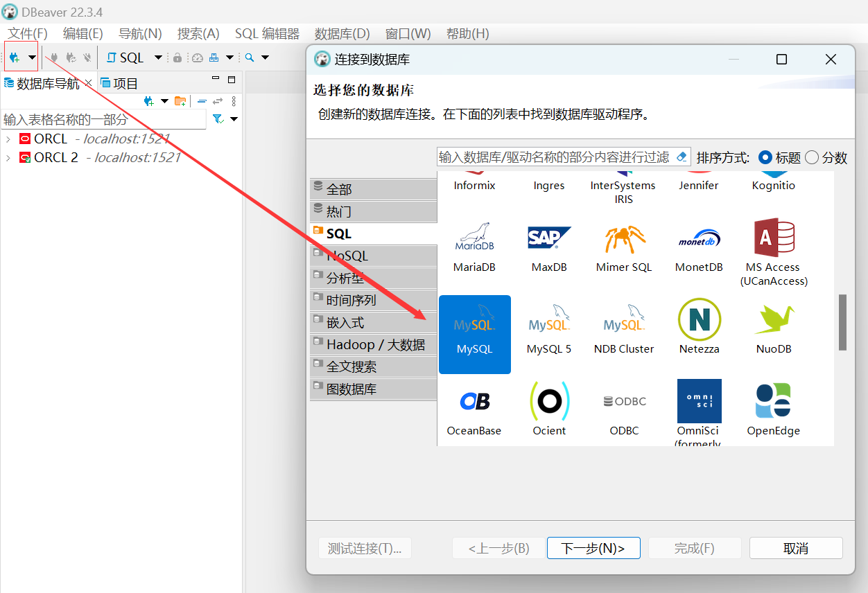This screenshot has height=593, width=868.
Task: Pick the MonetDB driver
Action: pos(699,246)
